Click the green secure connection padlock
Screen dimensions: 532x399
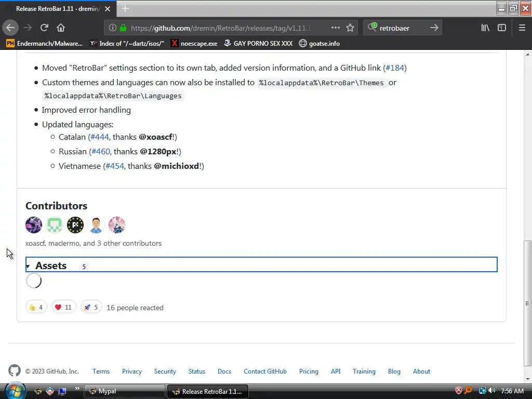[123, 28]
